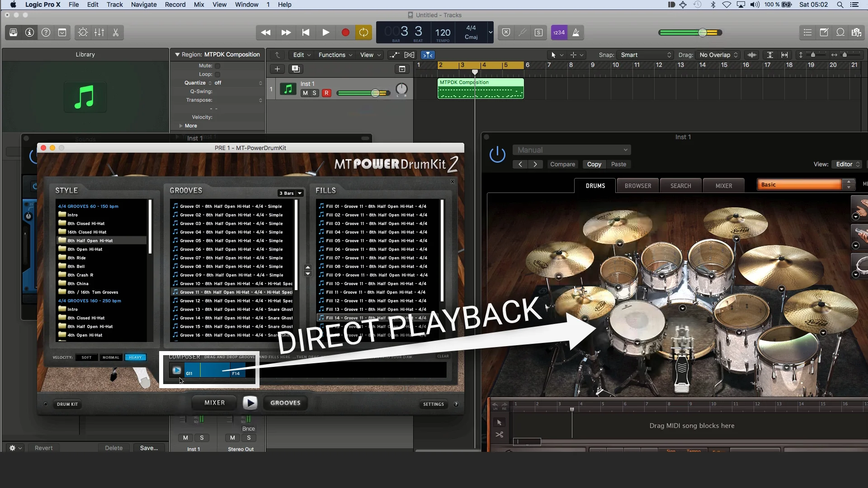Adjust the Inst 1 track volume slider
This screenshot has height=488, width=868.
coord(375,93)
